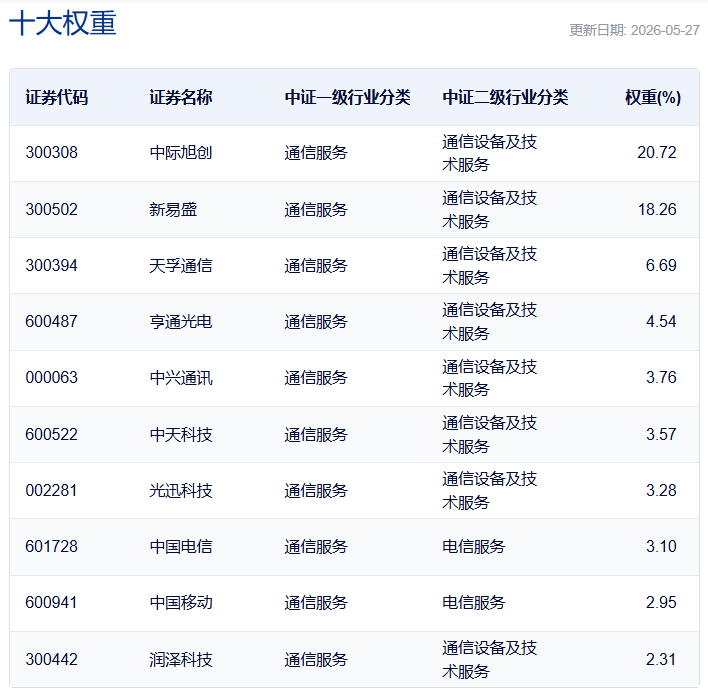This screenshot has width=708, height=695.
Task: Click weight value 20.72
Action: (657, 153)
